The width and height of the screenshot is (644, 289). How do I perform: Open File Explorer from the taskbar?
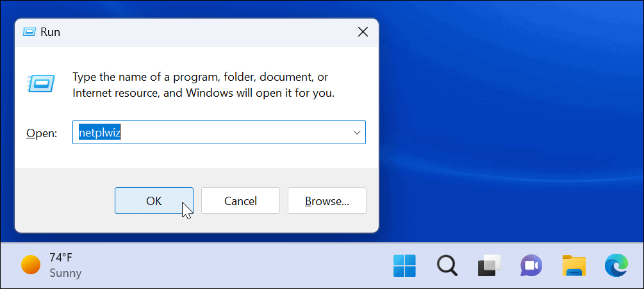tap(574, 265)
